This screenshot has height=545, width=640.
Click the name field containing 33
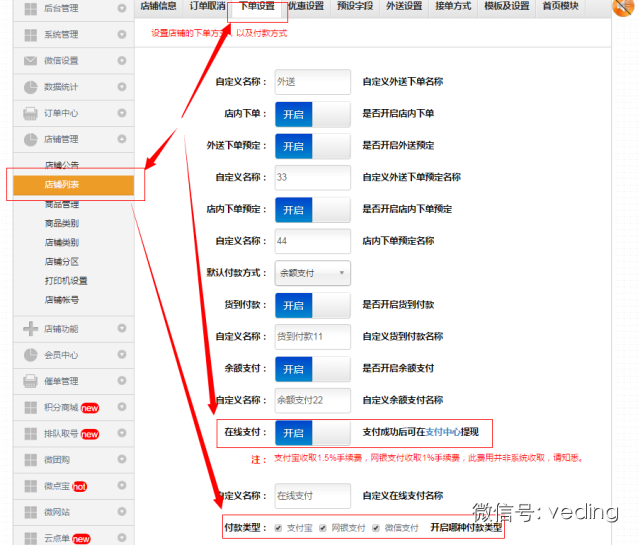tap(313, 178)
